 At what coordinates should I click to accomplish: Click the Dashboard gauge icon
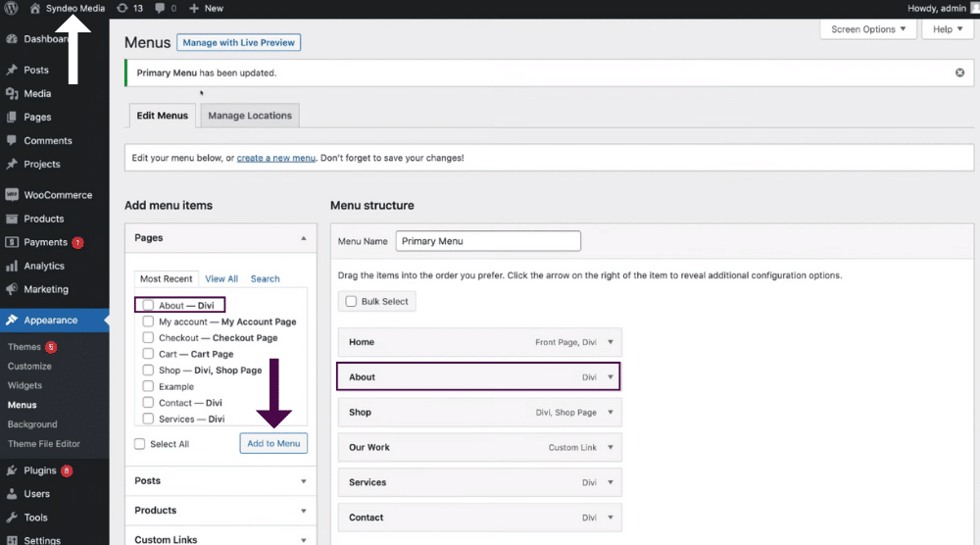pos(12,39)
